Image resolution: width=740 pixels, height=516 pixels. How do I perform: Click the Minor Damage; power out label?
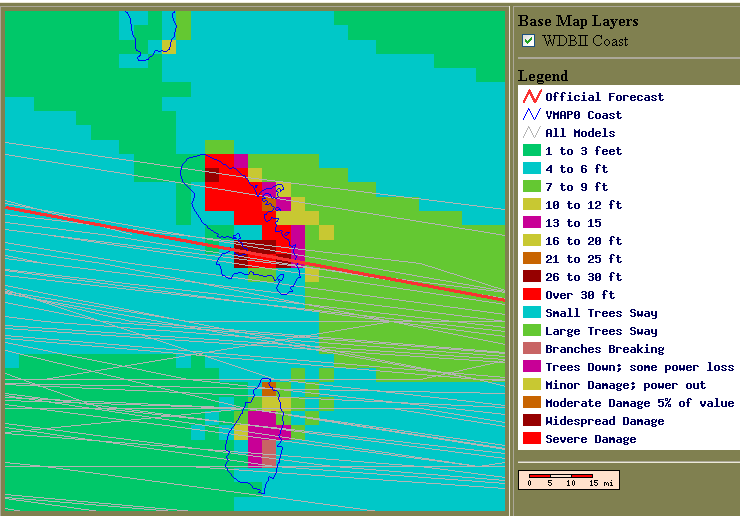(x=626, y=385)
